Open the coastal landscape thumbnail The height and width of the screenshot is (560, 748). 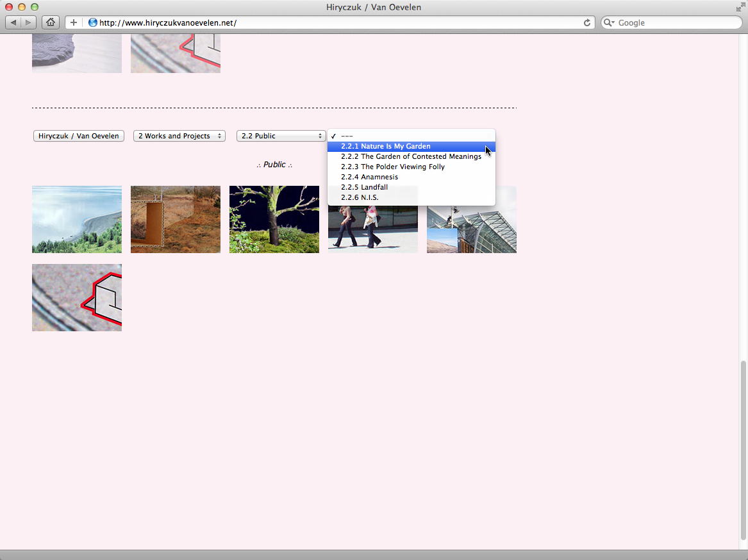[77, 219]
